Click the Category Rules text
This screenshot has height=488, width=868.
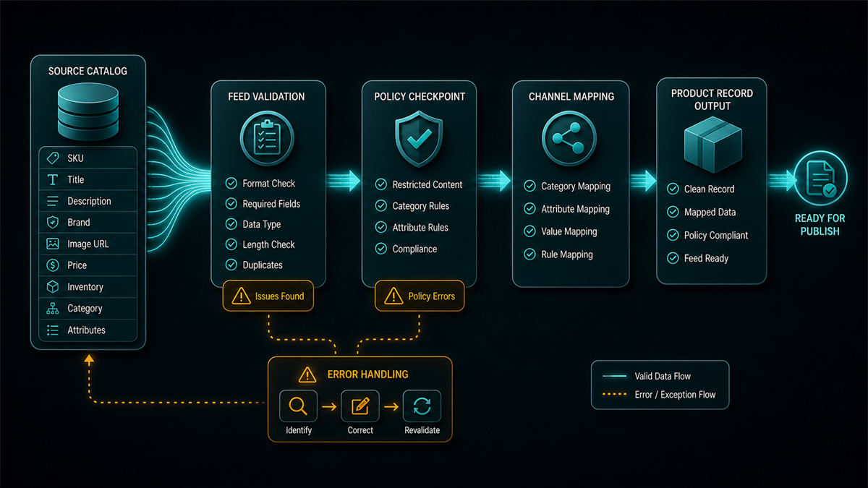point(421,206)
